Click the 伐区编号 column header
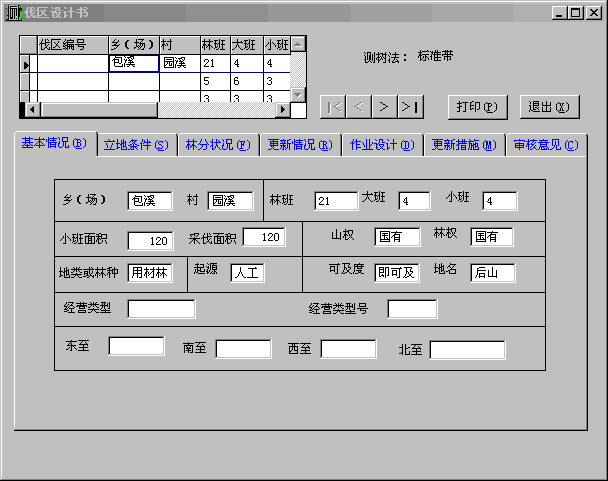 coord(73,45)
